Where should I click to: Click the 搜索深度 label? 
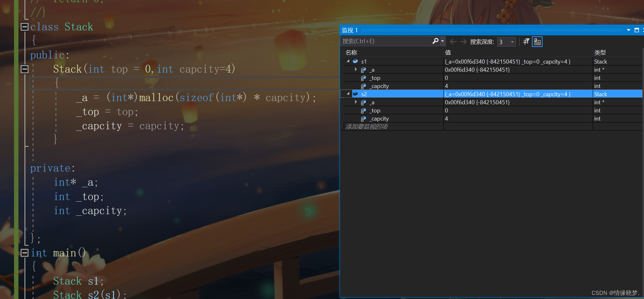482,42
